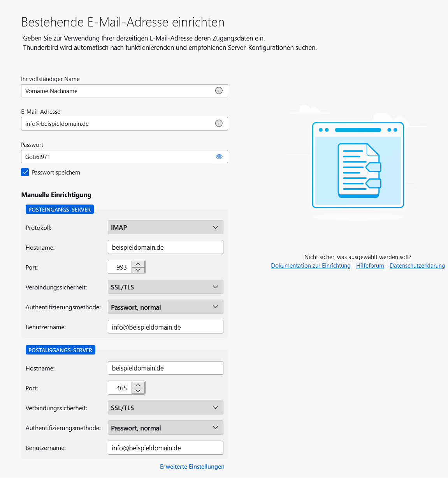Image resolution: width=448 pixels, height=478 pixels.
Task: Open the outgoing Verbindungssicherheit dropdown
Action: pos(165,407)
